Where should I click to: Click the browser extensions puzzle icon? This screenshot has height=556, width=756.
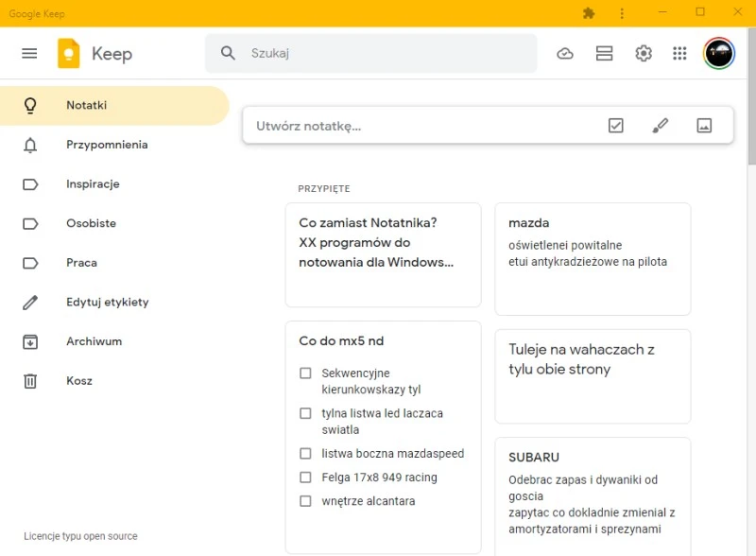589,13
